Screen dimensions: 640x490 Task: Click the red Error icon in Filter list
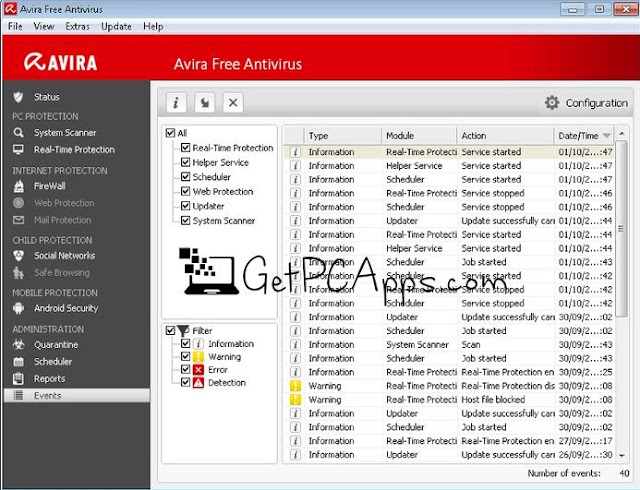tap(198, 370)
